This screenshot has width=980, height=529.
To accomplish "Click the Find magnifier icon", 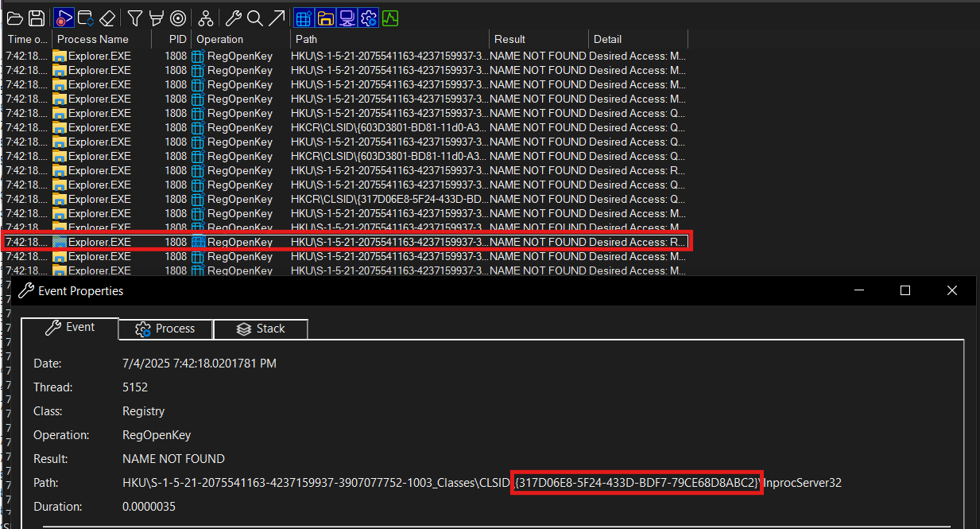I will (x=254, y=18).
